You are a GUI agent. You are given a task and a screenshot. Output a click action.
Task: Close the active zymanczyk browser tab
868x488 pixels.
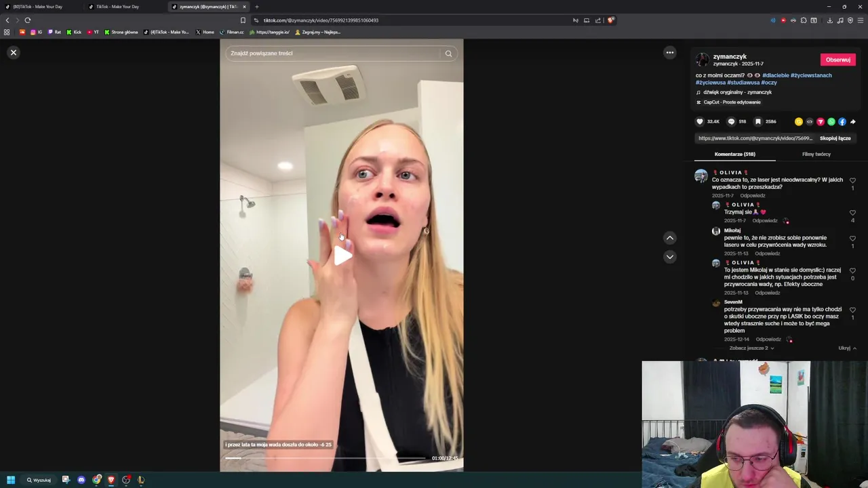click(244, 7)
